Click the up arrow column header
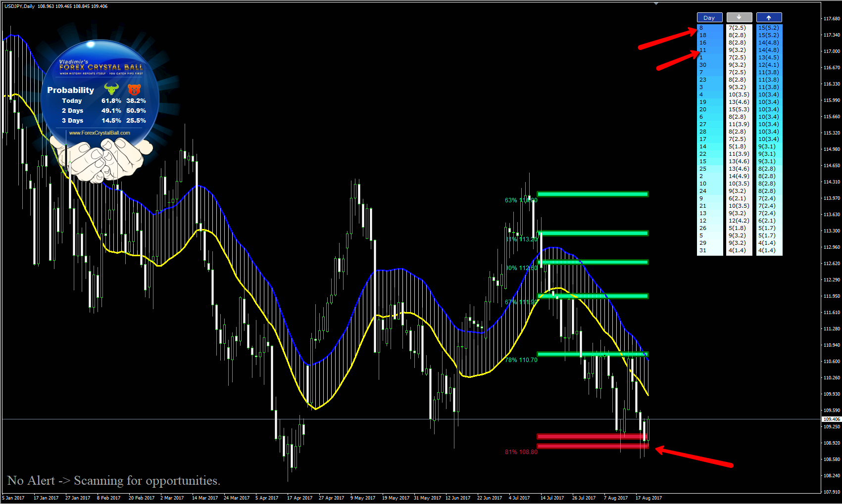The width and height of the screenshot is (842, 504). (x=769, y=17)
